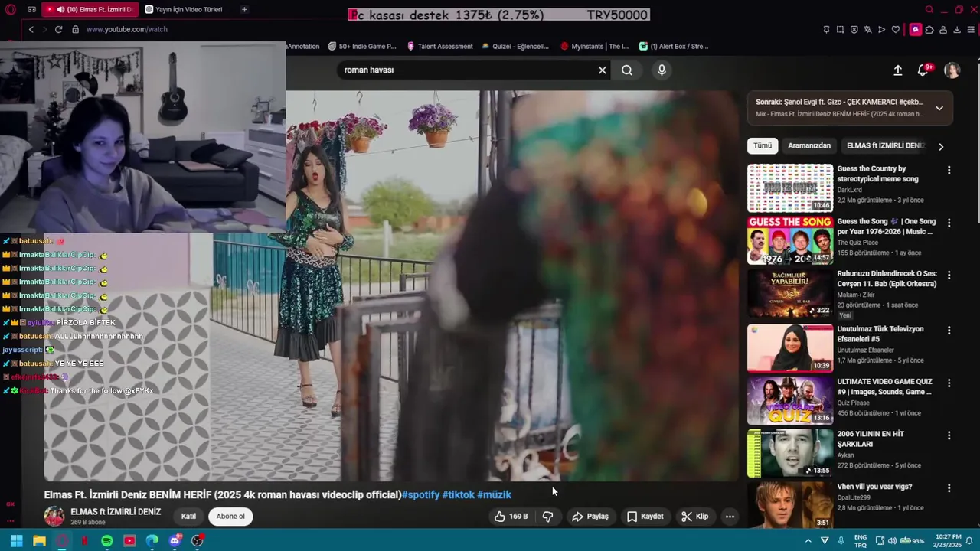The height and width of the screenshot is (551, 980).
Task: Open Ruhunuzu Dinlendirecek O Ses thumbnail
Action: [x=790, y=292]
